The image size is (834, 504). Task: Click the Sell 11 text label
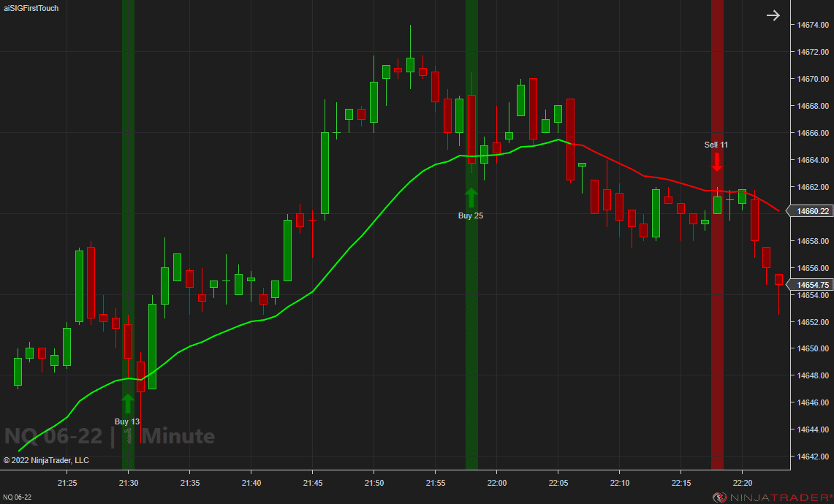point(716,145)
